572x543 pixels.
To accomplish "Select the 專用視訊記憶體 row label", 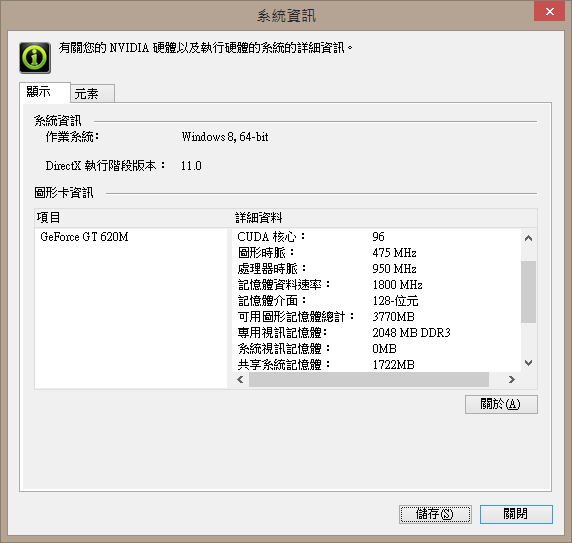I will [x=282, y=333].
